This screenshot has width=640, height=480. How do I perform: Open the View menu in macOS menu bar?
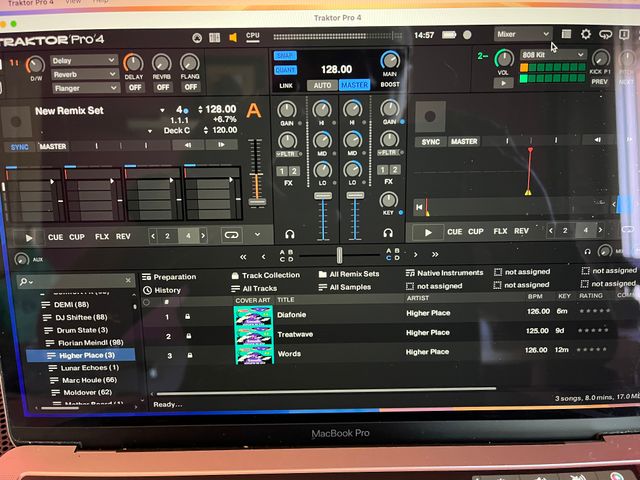[73, 2]
